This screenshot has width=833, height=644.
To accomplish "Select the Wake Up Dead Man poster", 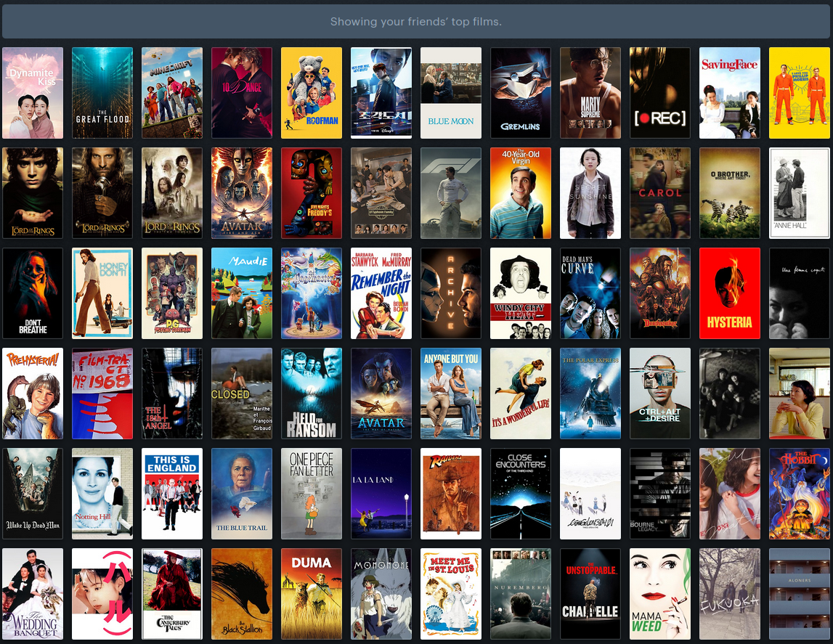I will point(33,494).
